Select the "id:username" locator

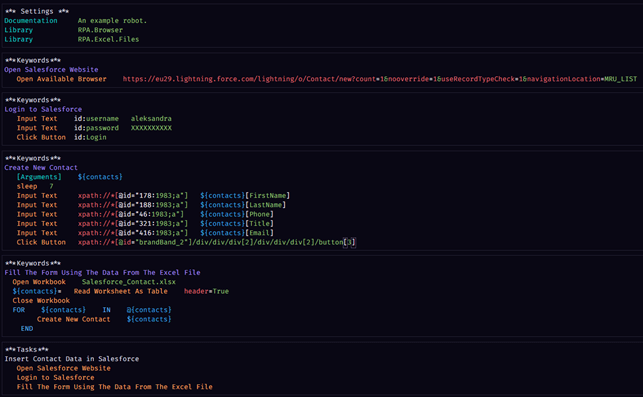[96, 119]
